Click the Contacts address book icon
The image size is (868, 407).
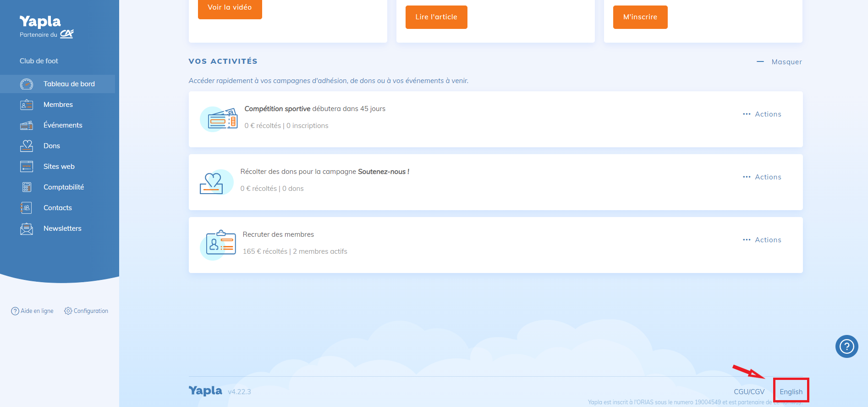(x=27, y=208)
